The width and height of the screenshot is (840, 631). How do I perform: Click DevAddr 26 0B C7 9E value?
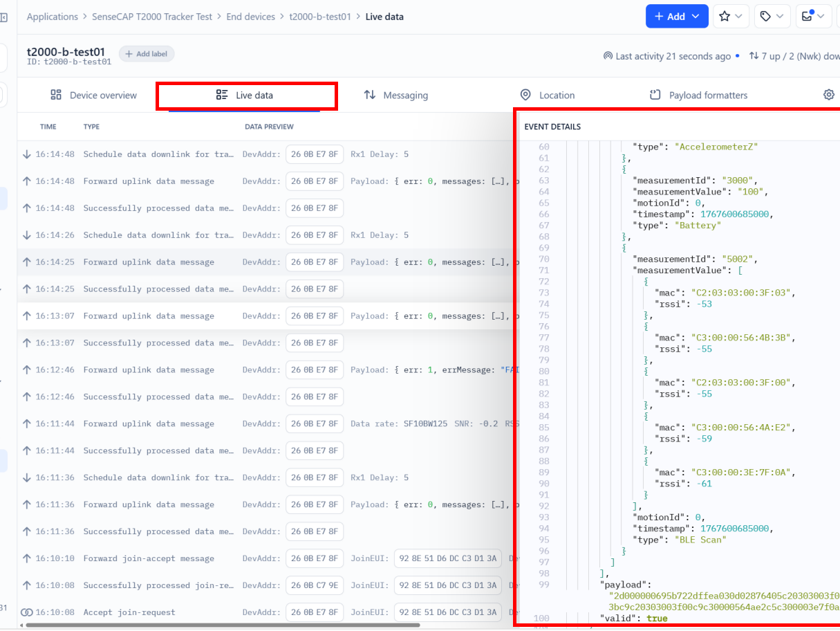pos(315,586)
